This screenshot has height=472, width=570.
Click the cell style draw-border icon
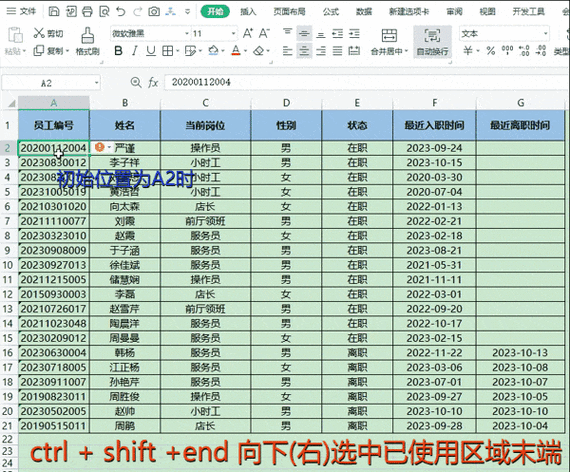click(x=190, y=51)
